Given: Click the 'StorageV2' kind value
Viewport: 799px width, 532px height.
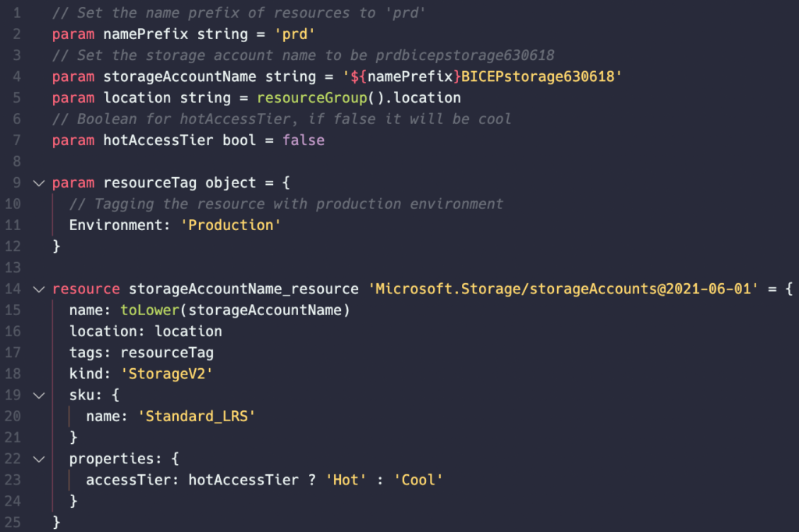Looking at the screenshot, I should point(167,374).
